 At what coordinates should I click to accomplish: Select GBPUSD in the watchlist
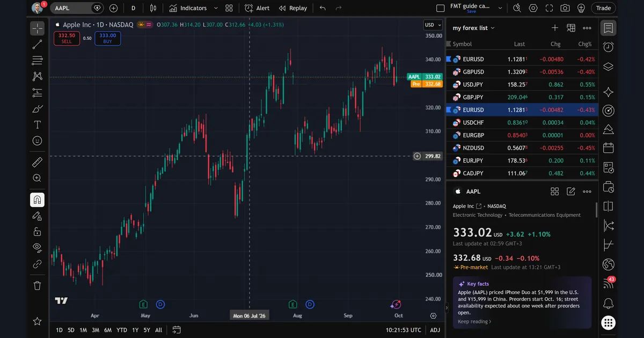522,72
